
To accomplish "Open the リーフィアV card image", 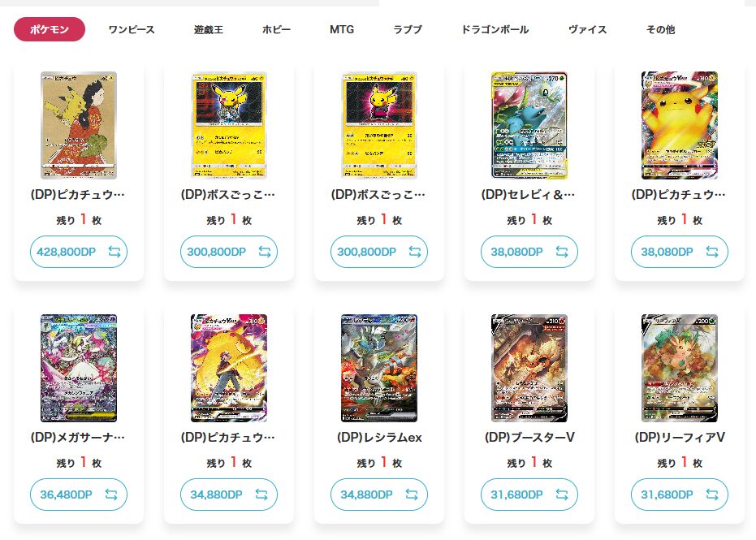I will (x=680, y=369).
